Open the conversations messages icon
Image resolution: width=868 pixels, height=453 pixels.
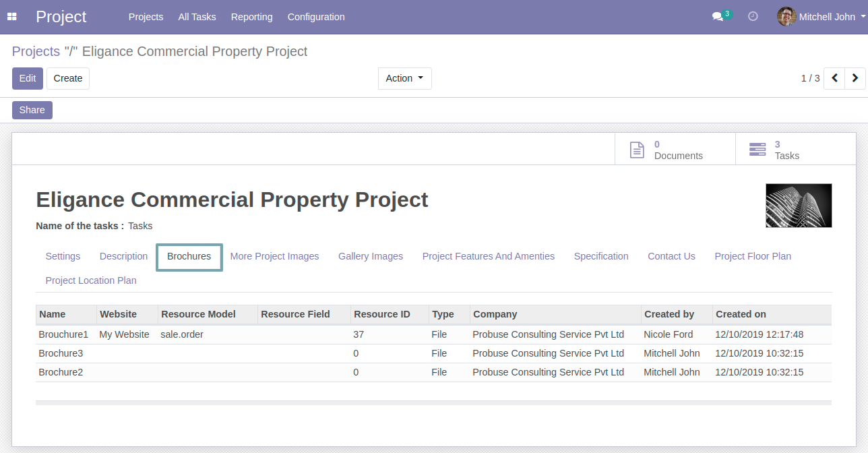coord(718,17)
